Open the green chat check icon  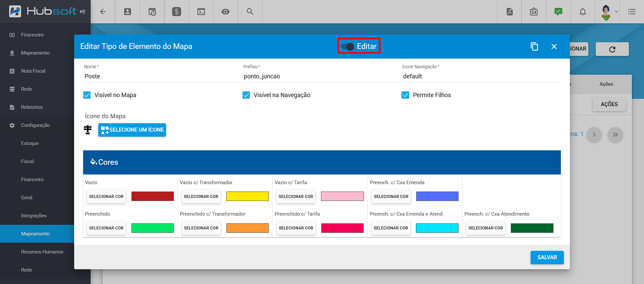click(x=558, y=12)
